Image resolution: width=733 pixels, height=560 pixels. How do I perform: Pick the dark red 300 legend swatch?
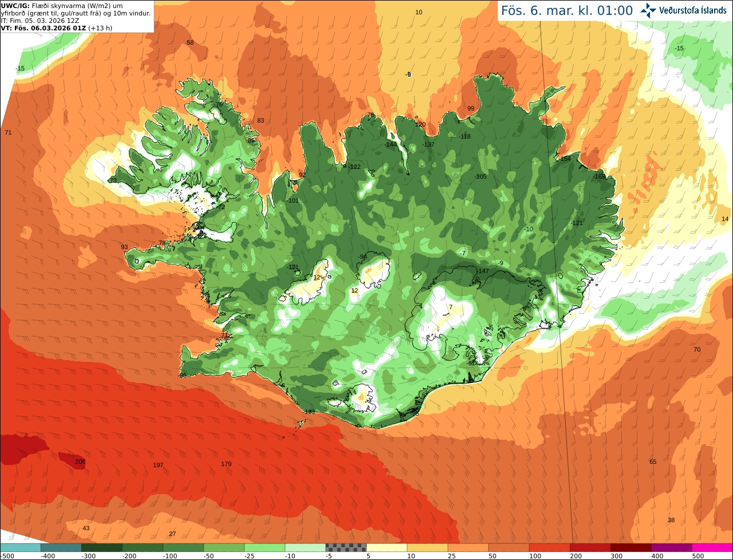[630, 547]
